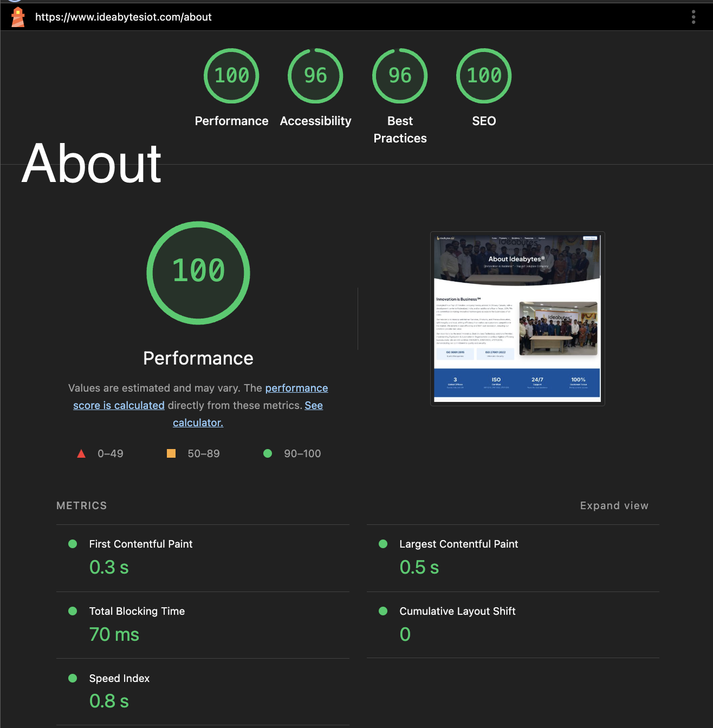Click the Accessibility score gauge showing 96
The height and width of the screenshot is (728, 713).
[x=315, y=76]
